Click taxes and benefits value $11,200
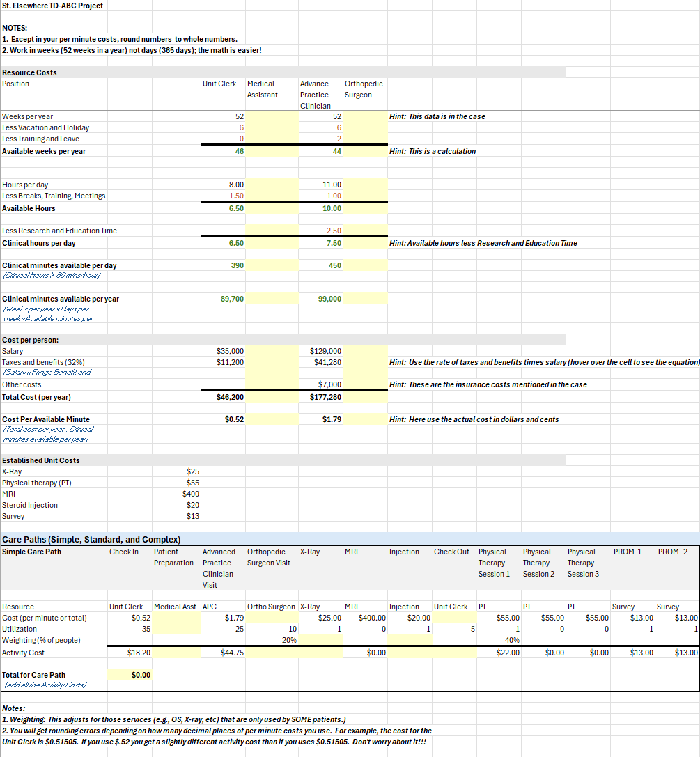The image size is (700, 757). [223, 362]
